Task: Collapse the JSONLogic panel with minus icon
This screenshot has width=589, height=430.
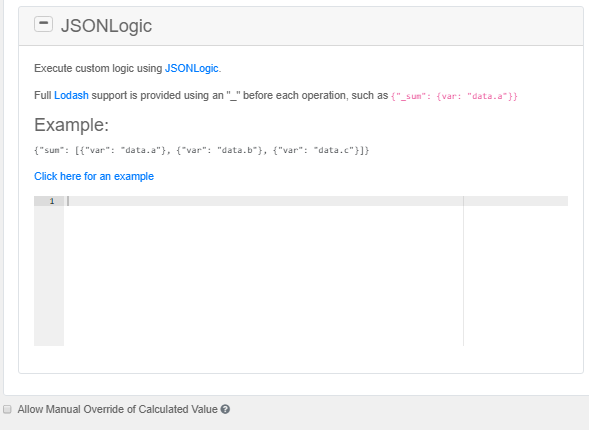Action: (43, 24)
